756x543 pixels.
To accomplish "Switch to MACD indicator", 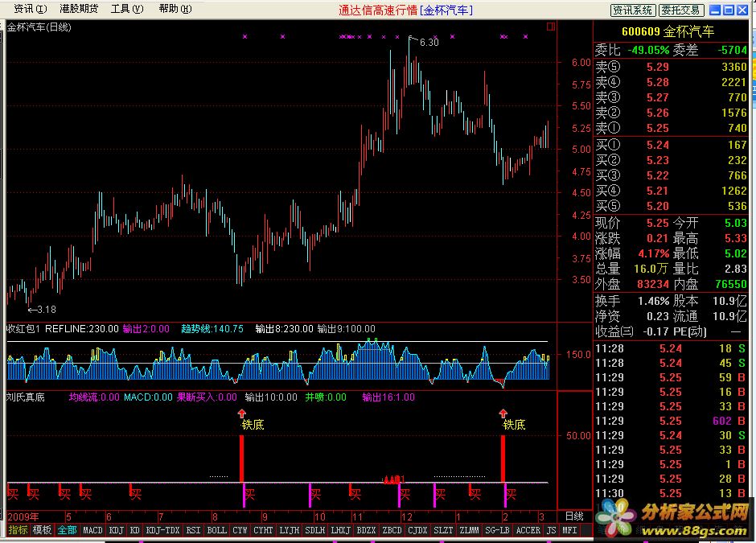I will [x=92, y=530].
